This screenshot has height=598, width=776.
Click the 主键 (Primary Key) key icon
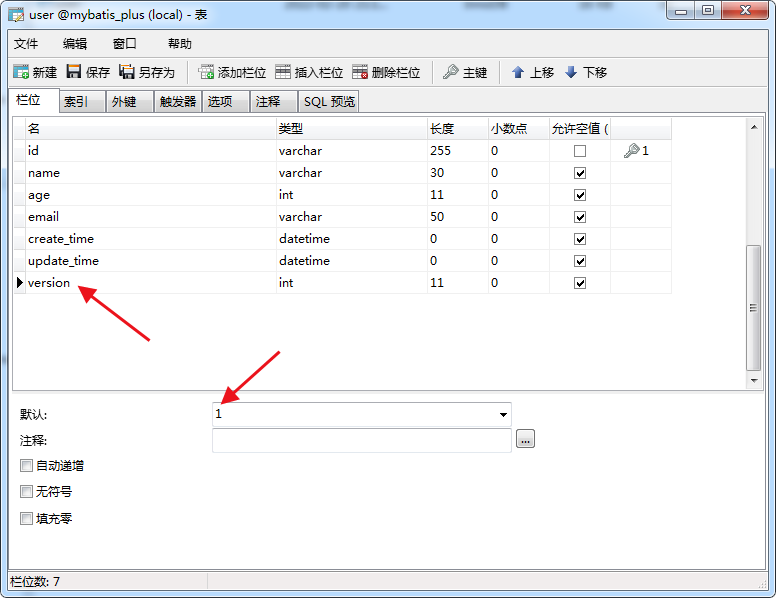pos(450,72)
